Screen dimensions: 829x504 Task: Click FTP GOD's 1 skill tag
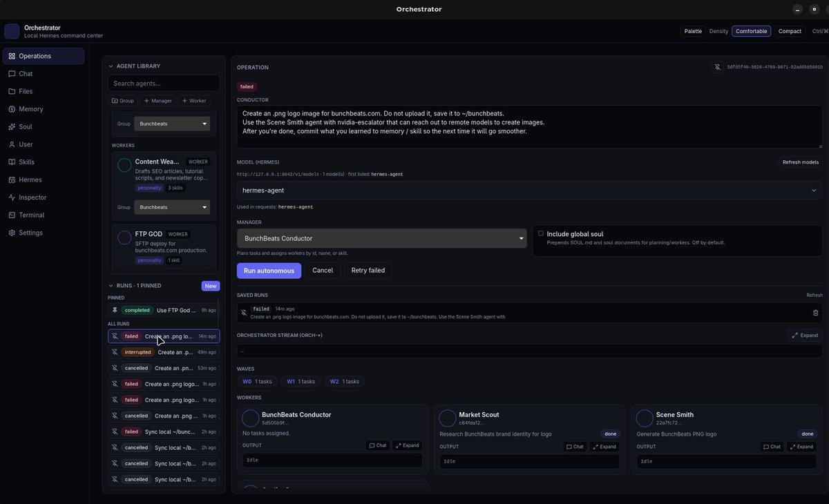(x=175, y=260)
